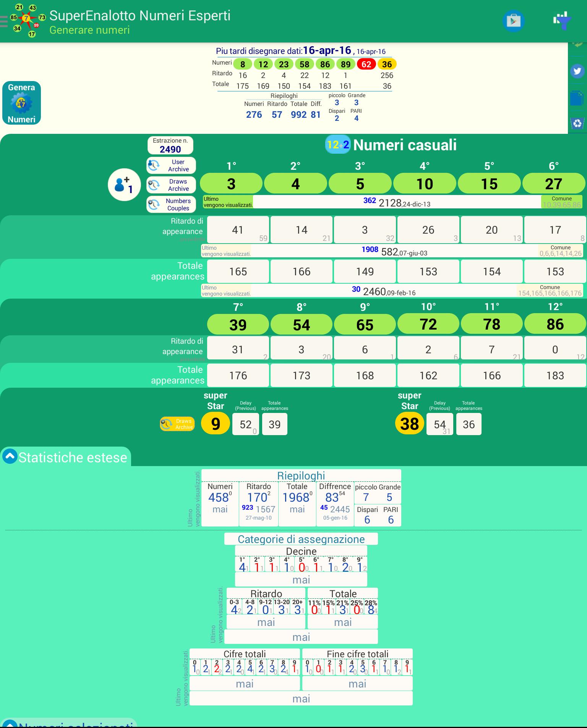587x728 pixels.
Task: Click the Riepiloghi Ritardo 170 cell
Action: (259, 504)
